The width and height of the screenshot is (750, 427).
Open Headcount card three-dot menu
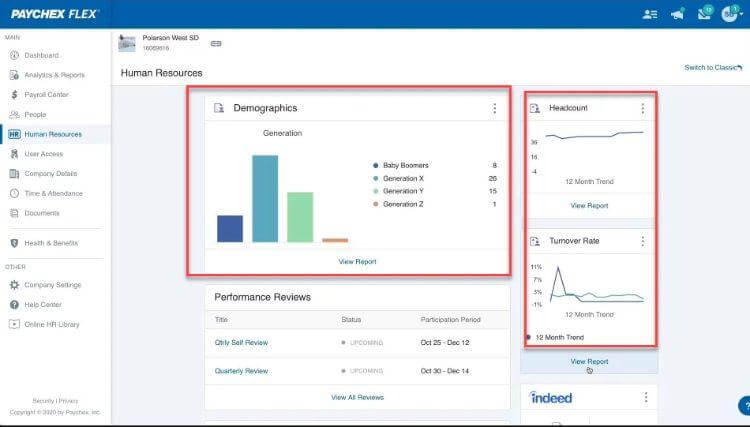642,108
